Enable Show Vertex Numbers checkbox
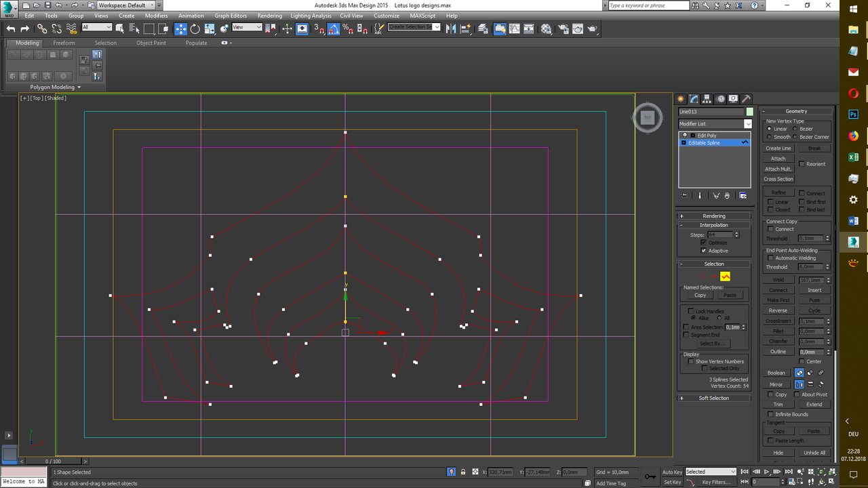868x488 pixels. 690,361
